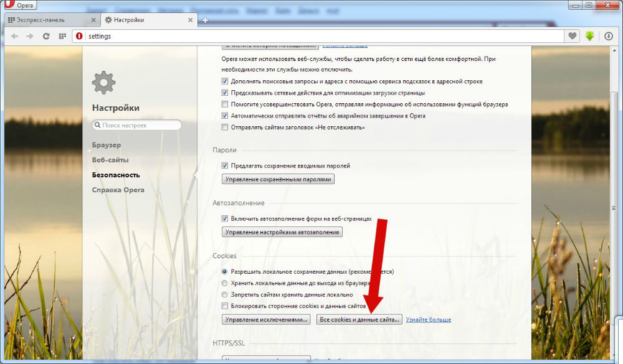This screenshot has width=623, height=364.
Task: Reload the settings page
Action: click(46, 36)
